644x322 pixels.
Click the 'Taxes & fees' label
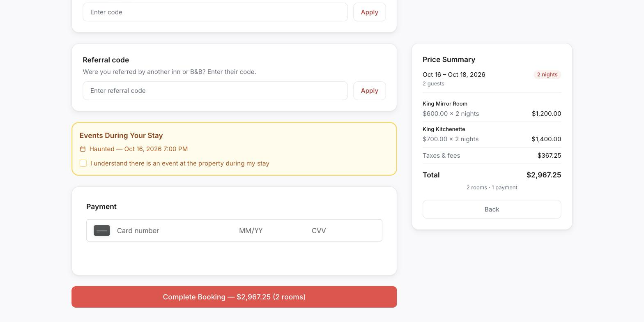point(441,156)
